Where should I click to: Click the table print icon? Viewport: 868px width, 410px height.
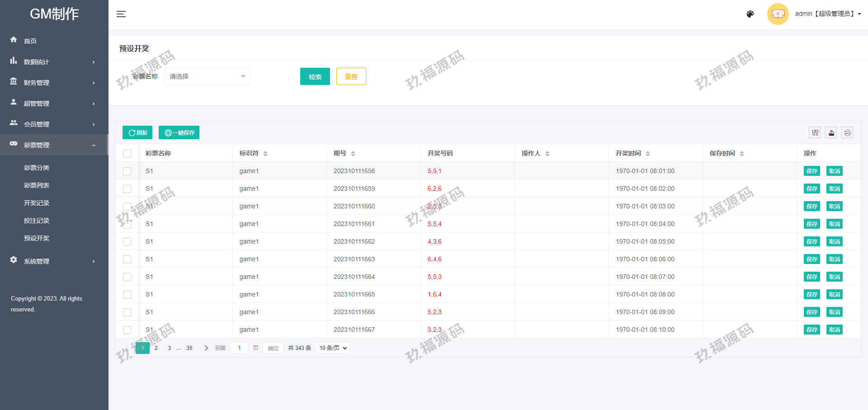(847, 132)
